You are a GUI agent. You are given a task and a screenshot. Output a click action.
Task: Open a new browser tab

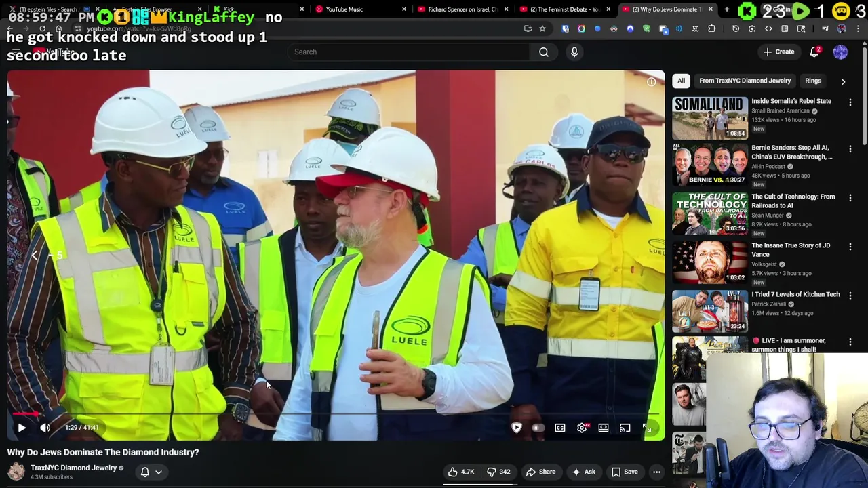[x=726, y=9]
